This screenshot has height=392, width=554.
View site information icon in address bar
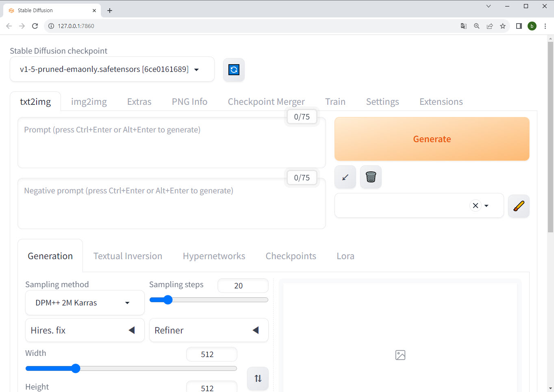tap(51, 26)
